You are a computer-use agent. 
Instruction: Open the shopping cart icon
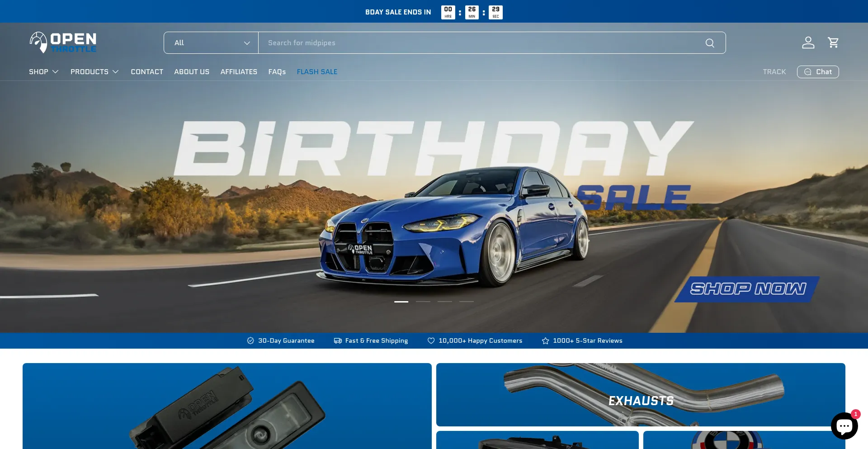[x=833, y=43]
